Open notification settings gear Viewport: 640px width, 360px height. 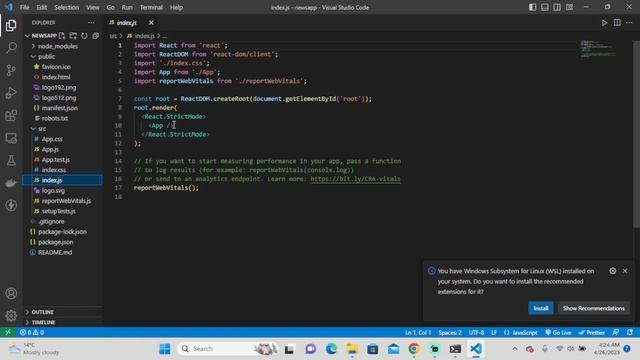tap(613, 271)
